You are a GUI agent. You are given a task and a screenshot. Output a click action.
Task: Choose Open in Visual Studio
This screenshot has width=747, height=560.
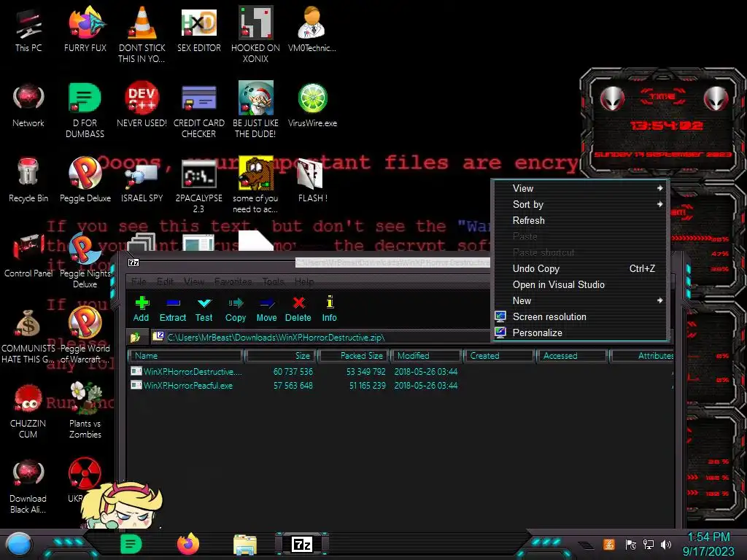(580, 285)
